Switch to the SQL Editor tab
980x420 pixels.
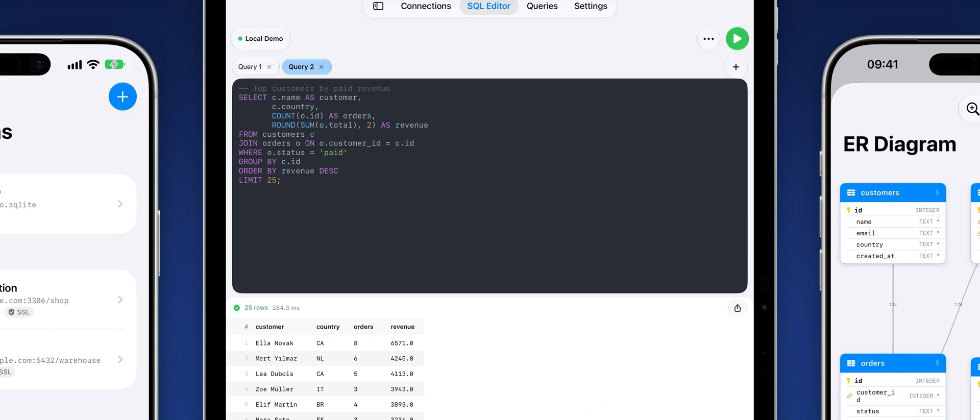(x=488, y=6)
